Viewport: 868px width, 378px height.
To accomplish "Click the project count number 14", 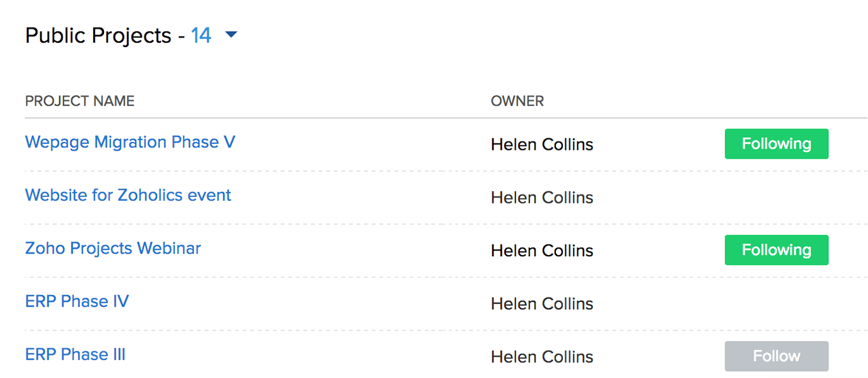I will 201,35.
